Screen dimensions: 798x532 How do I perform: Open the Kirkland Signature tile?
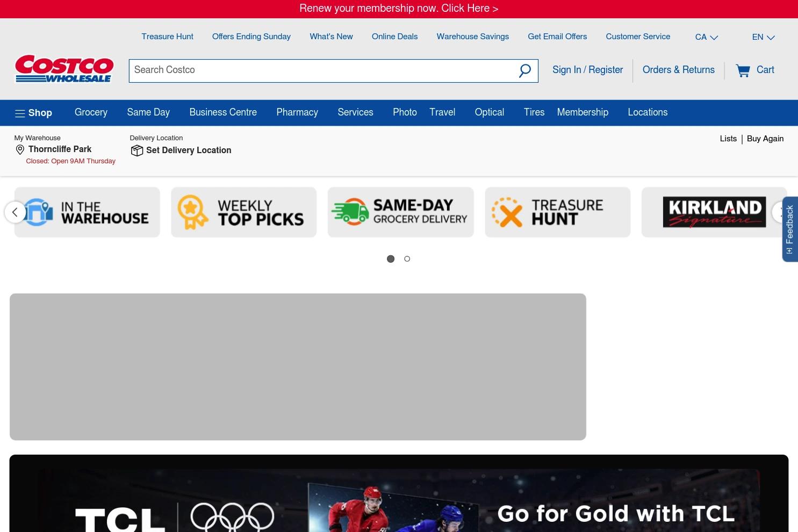point(714,212)
